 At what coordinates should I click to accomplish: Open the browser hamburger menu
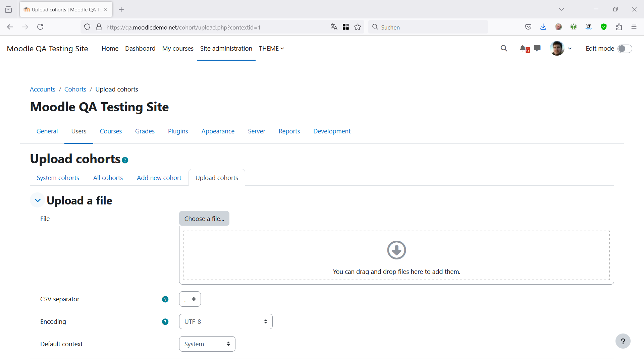pos(634,27)
